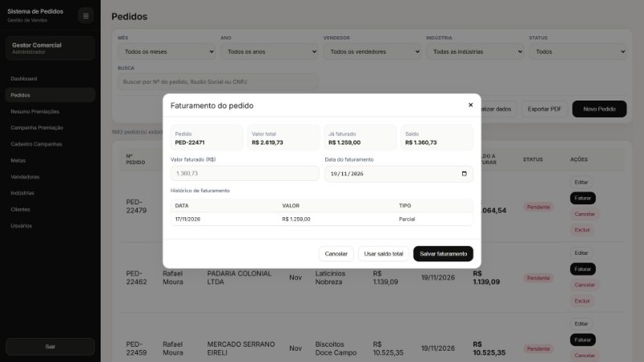Click Editar for order PED-22462
644x362 pixels.
tap(581, 253)
